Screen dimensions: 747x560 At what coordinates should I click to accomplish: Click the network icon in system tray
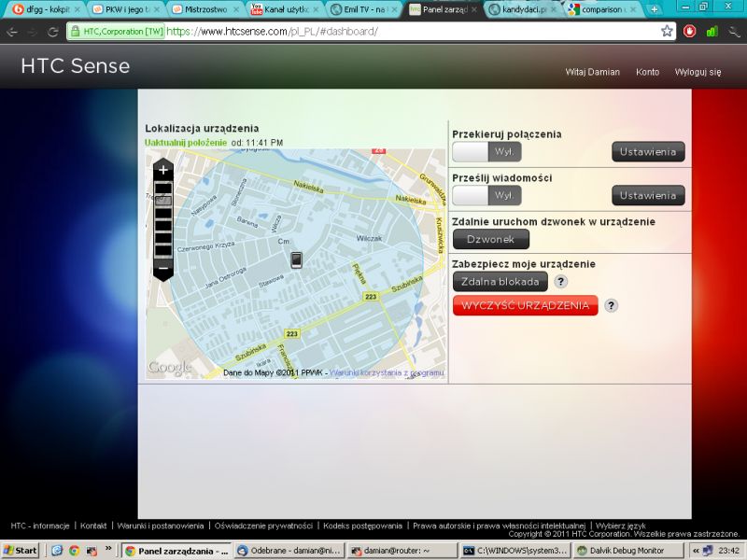708,551
